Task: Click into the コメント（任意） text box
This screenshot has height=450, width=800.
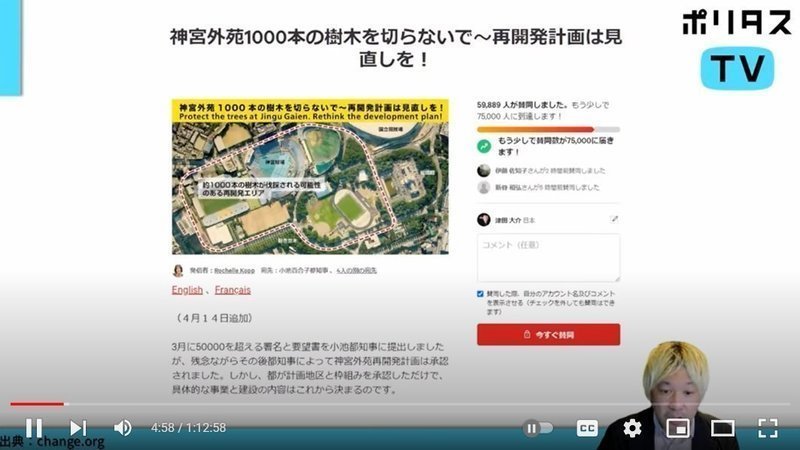Action: [x=548, y=258]
